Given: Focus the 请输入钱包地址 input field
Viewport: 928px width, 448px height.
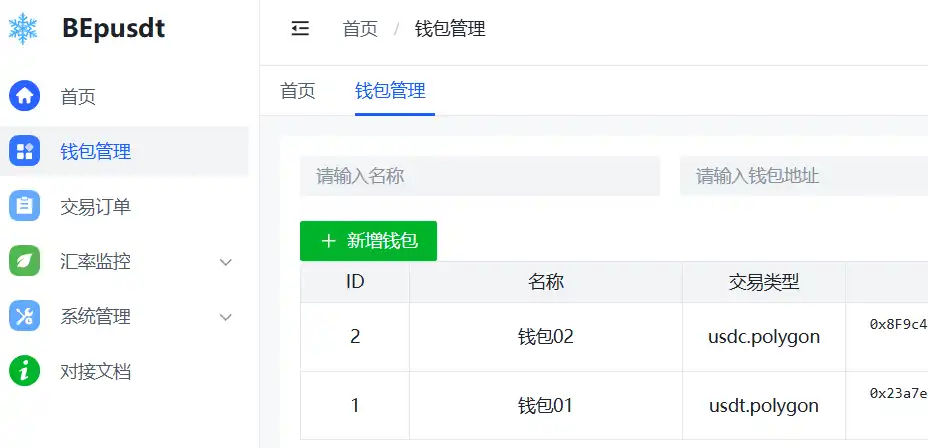Looking at the screenshot, I should pyautogui.click(x=800, y=176).
